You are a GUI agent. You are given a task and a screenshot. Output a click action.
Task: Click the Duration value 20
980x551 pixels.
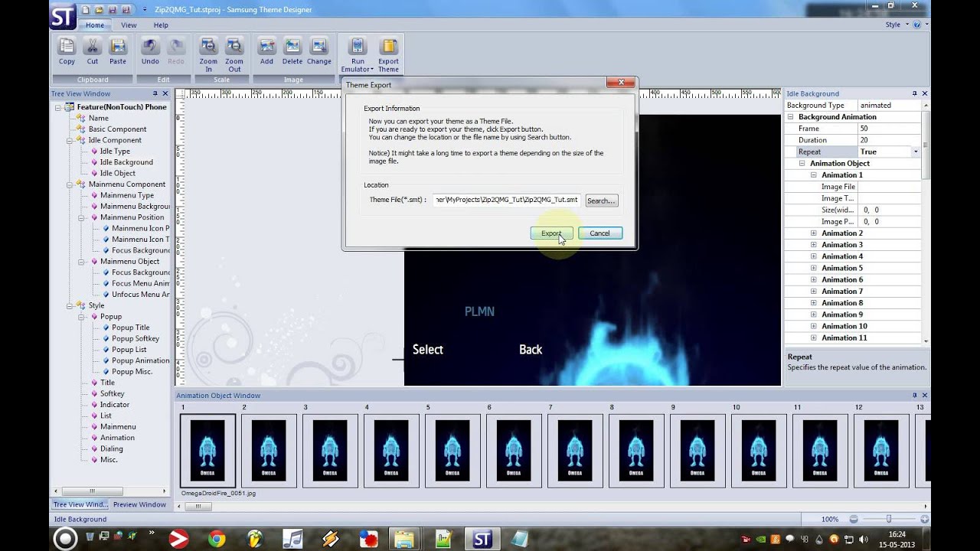coord(888,140)
